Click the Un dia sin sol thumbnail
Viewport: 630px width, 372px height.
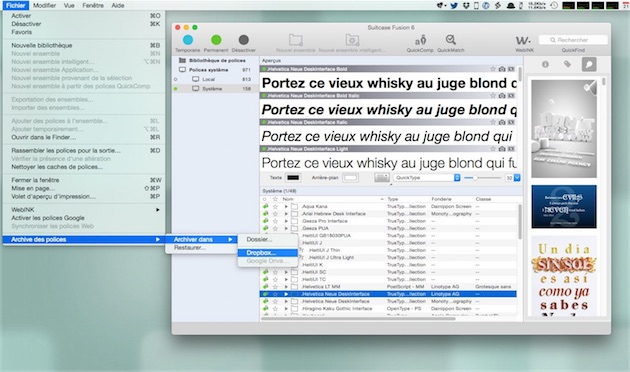coord(564,276)
